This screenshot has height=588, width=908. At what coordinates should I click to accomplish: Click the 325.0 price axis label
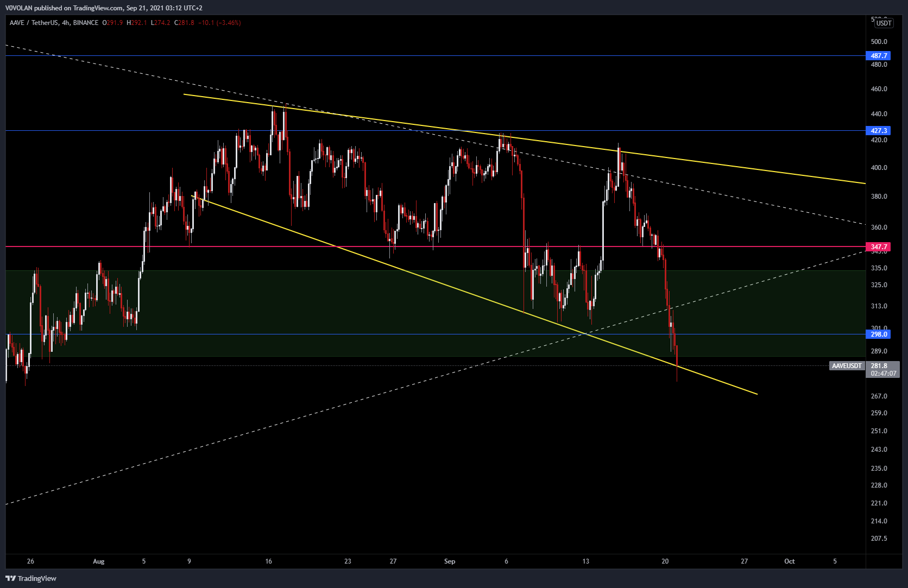coord(879,285)
